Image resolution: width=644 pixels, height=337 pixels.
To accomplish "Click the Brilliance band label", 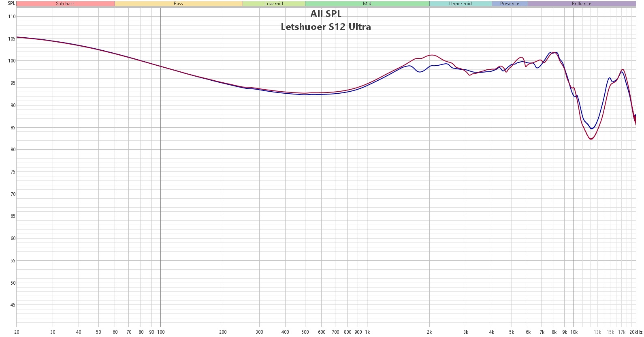I will pyautogui.click(x=582, y=4).
